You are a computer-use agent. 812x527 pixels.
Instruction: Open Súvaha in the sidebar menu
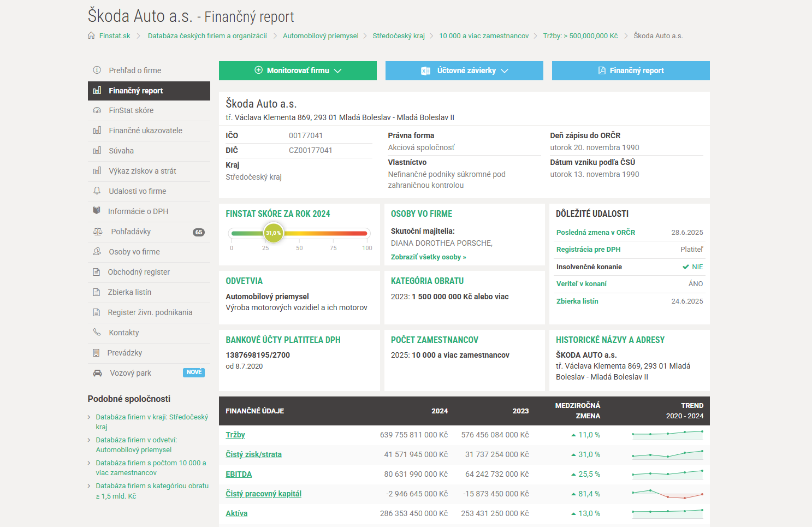[121, 151]
